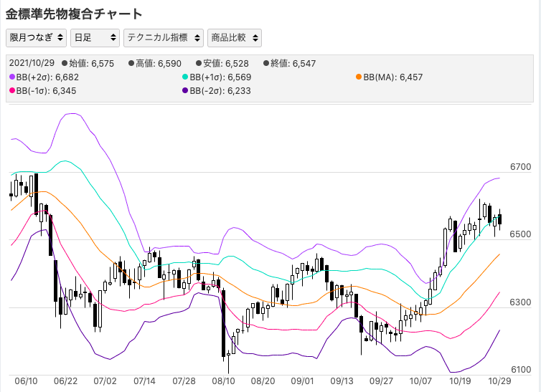The width and height of the screenshot is (541, 392).
Task: Click the long black candlestick at 08/10
Action: click(x=223, y=323)
